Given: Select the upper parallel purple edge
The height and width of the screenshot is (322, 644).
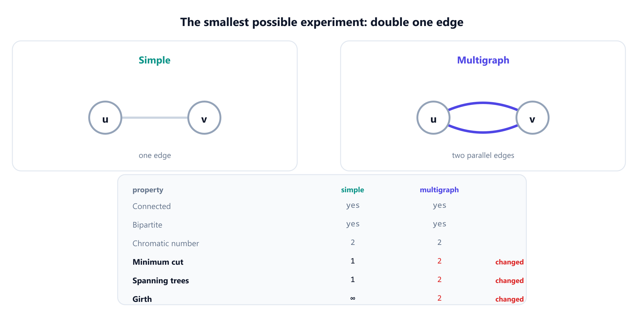Looking at the screenshot, I should tap(483, 103).
